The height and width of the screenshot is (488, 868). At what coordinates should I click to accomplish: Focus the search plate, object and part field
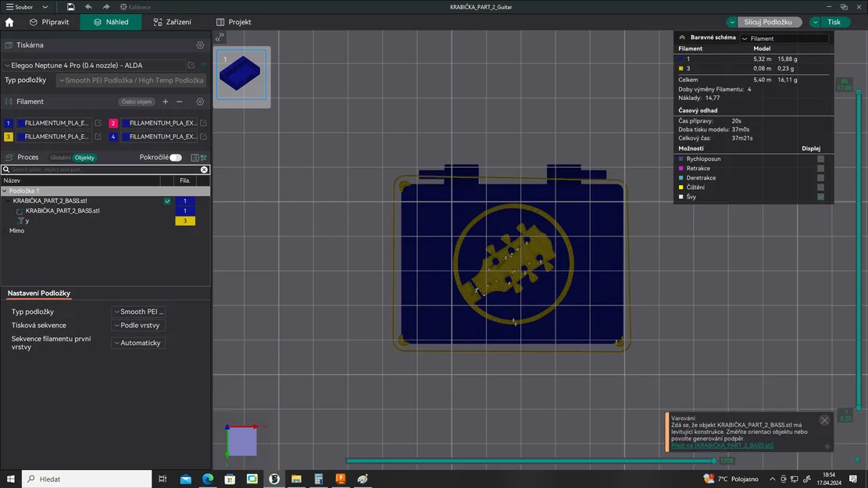pos(104,170)
